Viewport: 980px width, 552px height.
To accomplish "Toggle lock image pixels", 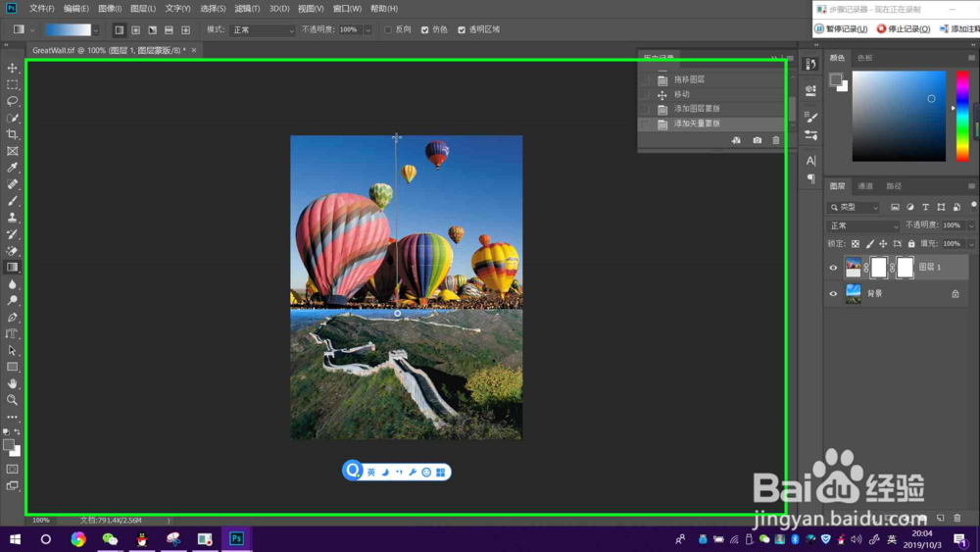I will pyautogui.click(x=869, y=244).
